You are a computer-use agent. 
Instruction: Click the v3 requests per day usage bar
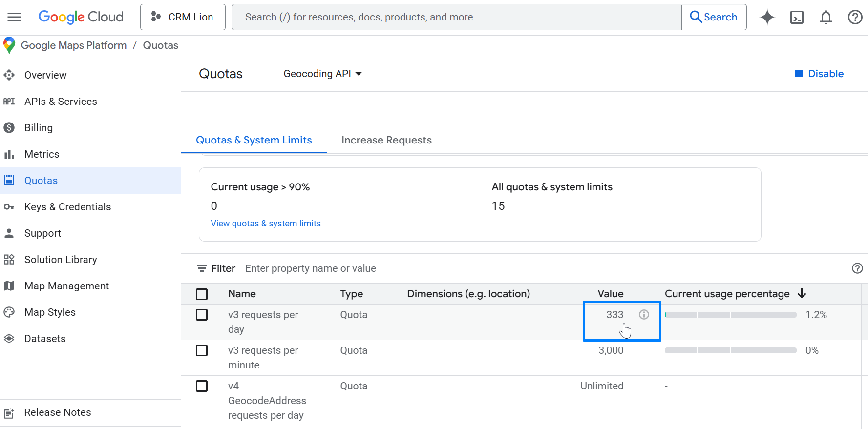click(x=730, y=315)
